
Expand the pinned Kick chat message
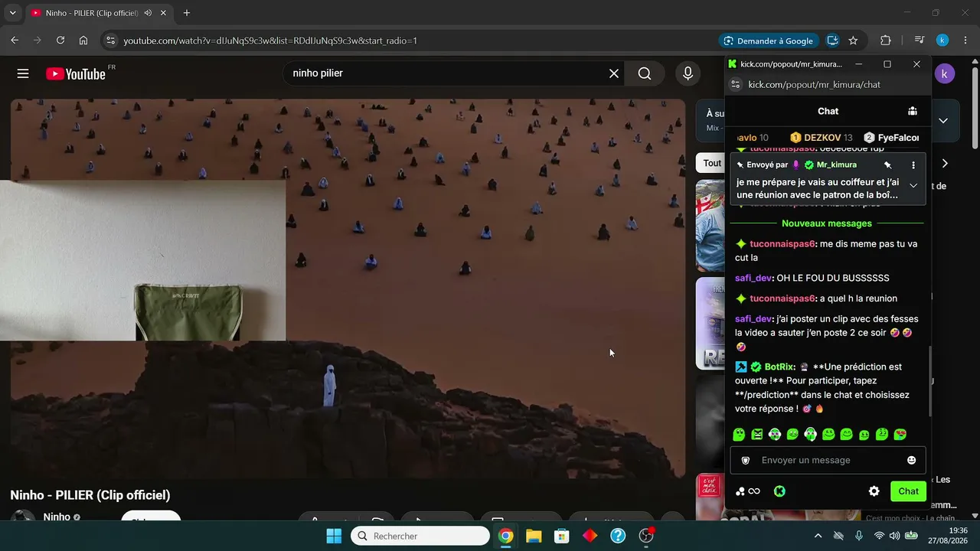click(913, 185)
